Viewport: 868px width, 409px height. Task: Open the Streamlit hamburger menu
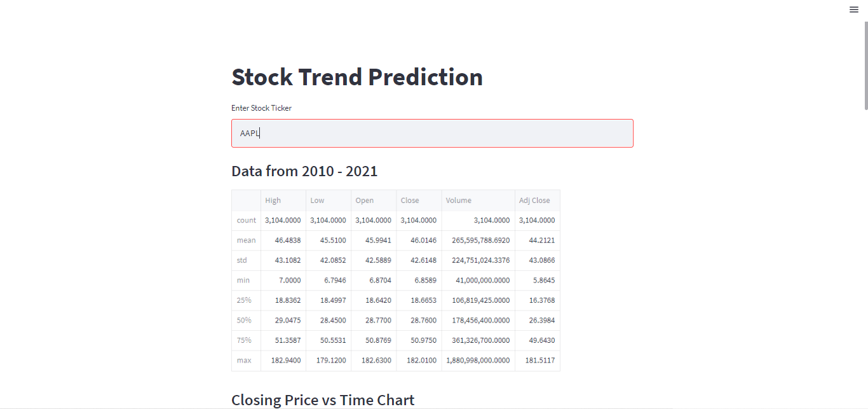click(x=854, y=10)
